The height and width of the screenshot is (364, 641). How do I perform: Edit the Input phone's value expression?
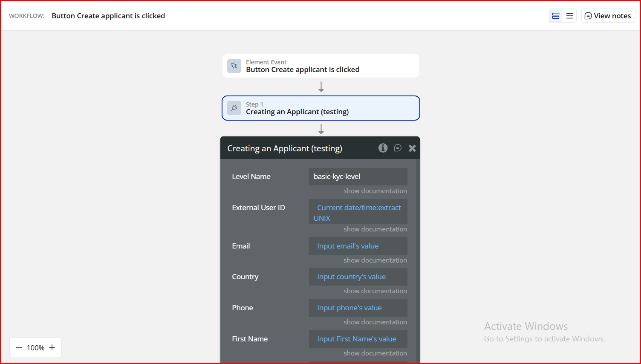[349, 308]
